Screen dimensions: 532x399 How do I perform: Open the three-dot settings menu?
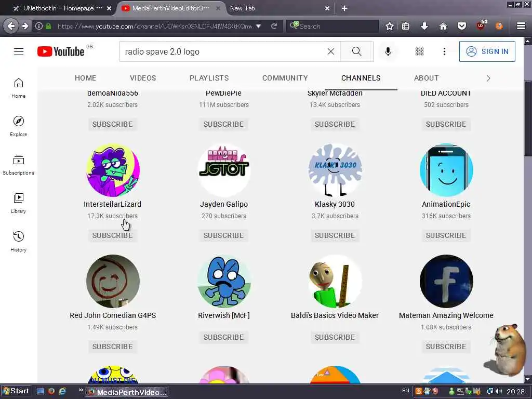(445, 51)
